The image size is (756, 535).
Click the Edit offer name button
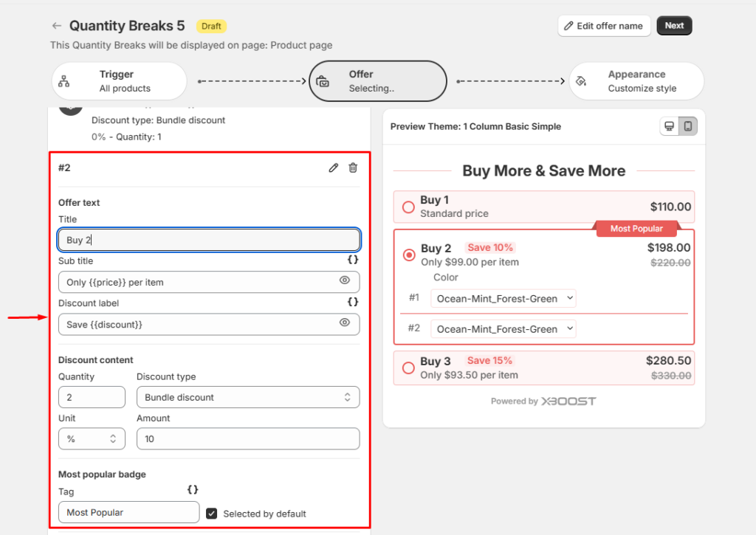pyautogui.click(x=604, y=26)
